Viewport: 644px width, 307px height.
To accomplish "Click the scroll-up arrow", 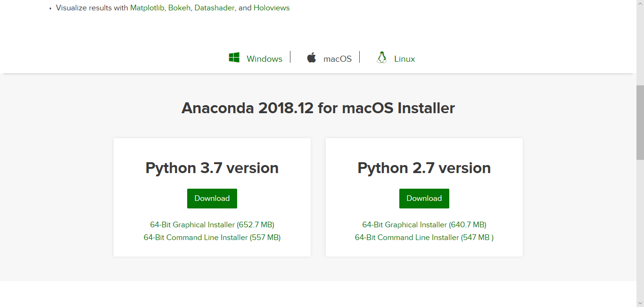I will (640, 4).
